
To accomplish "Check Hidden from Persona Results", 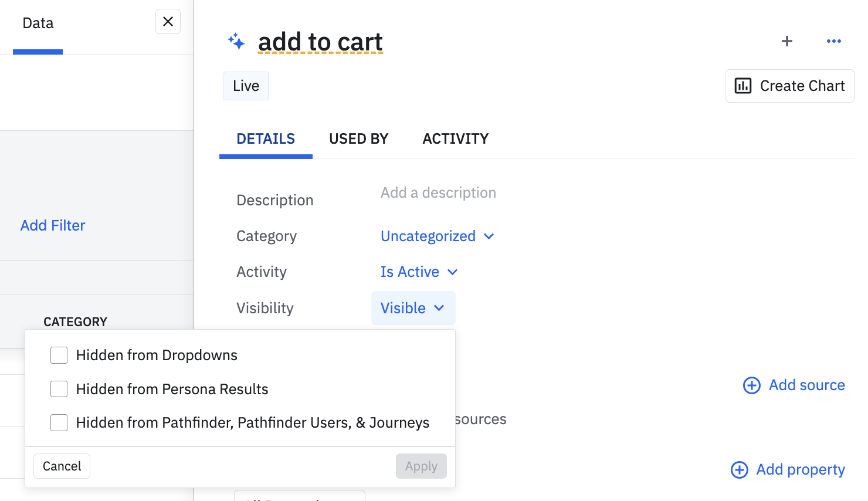I will [x=59, y=389].
